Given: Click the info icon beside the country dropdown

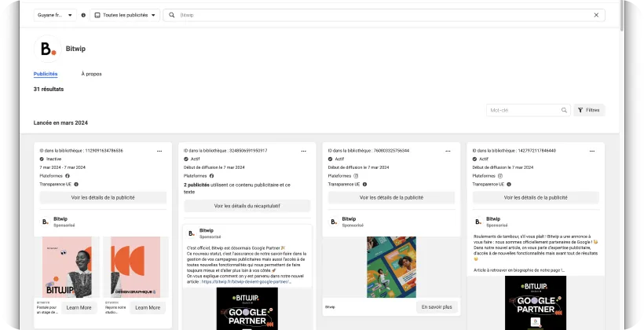Looking at the screenshot, I should pyautogui.click(x=83, y=15).
